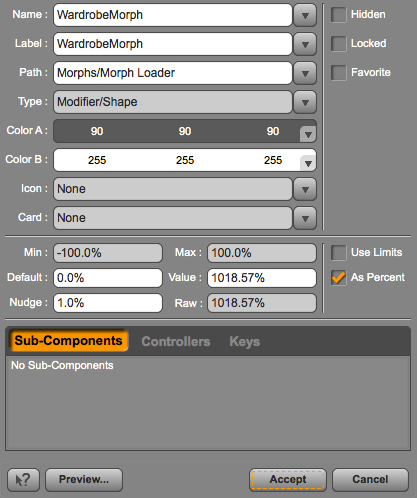
Task: Click the Color A gray swatch
Action: coord(177,131)
